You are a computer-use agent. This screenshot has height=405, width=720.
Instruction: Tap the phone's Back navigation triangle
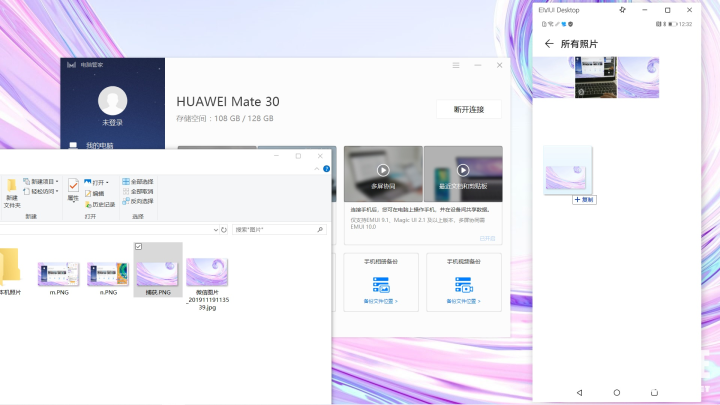coord(579,393)
